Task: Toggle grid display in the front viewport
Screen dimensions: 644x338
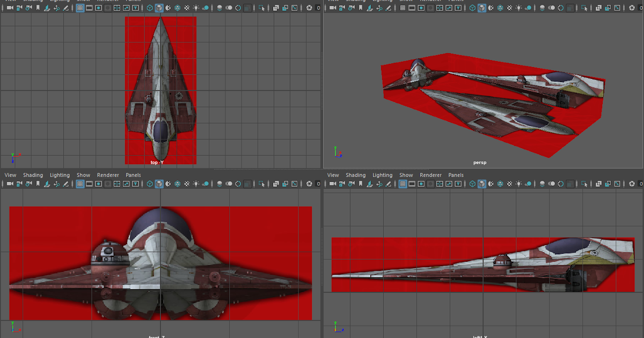Action: pyautogui.click(x=79, y=183)
